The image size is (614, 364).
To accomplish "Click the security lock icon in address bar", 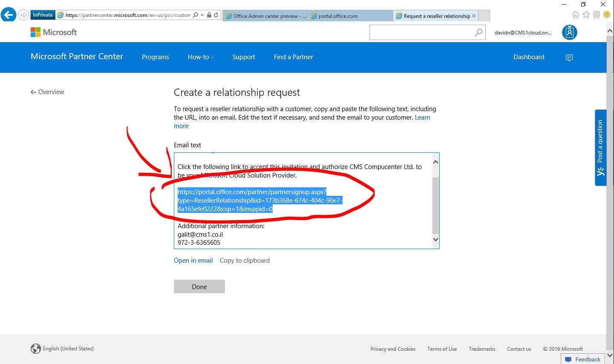I will click(209, 15).
